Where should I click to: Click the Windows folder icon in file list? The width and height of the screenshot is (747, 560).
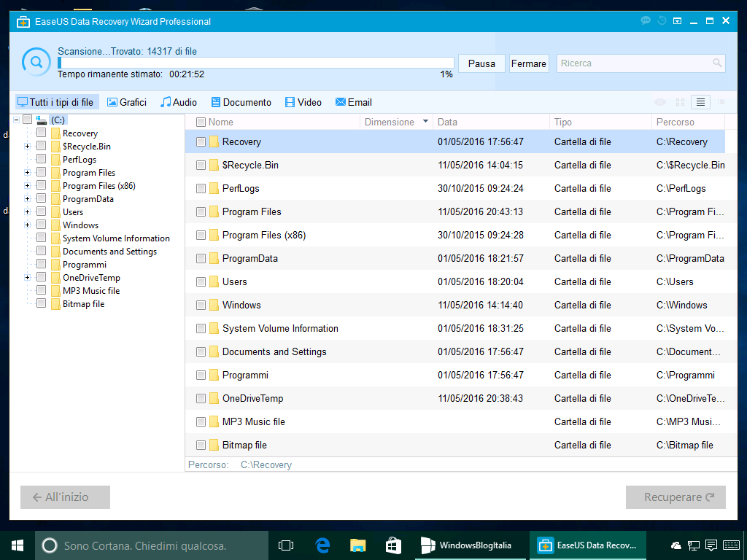coord(214,305)
